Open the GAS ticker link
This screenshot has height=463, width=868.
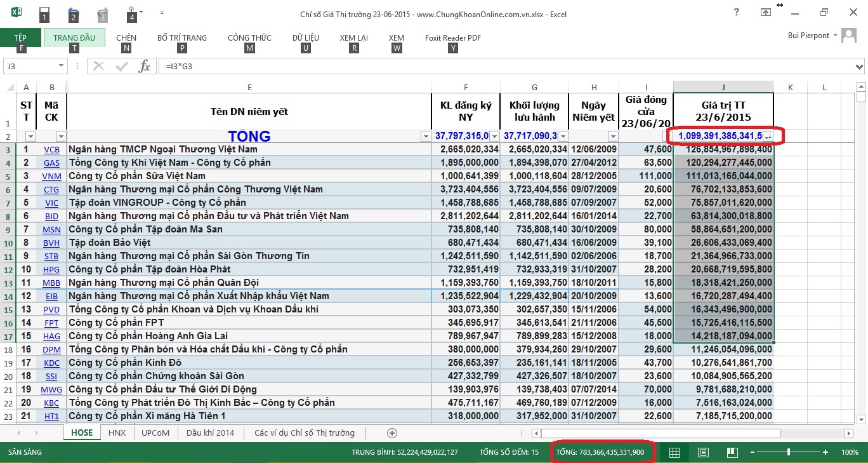point(52,163)
